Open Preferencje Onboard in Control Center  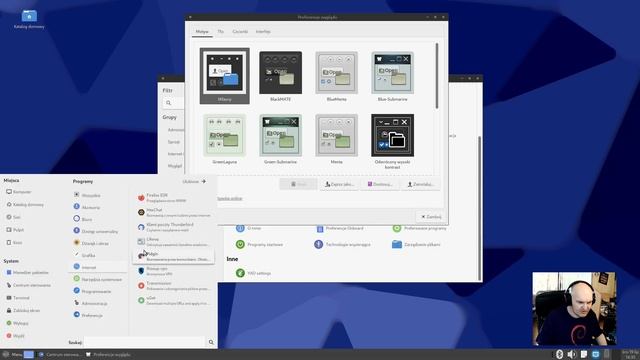[x=340, y=228]
